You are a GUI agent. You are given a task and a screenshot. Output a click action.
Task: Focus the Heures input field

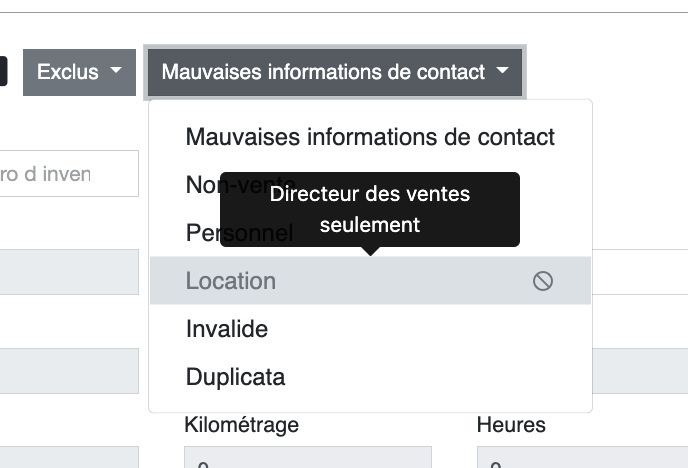pos(582,457)
